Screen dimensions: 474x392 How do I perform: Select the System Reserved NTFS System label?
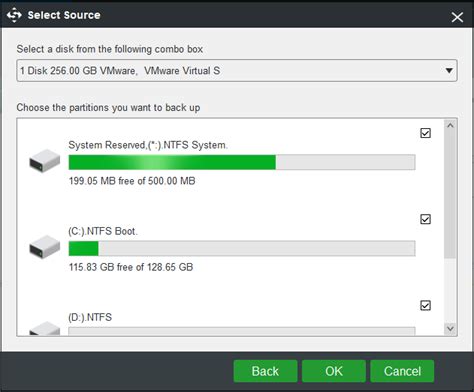click(148, 145)
